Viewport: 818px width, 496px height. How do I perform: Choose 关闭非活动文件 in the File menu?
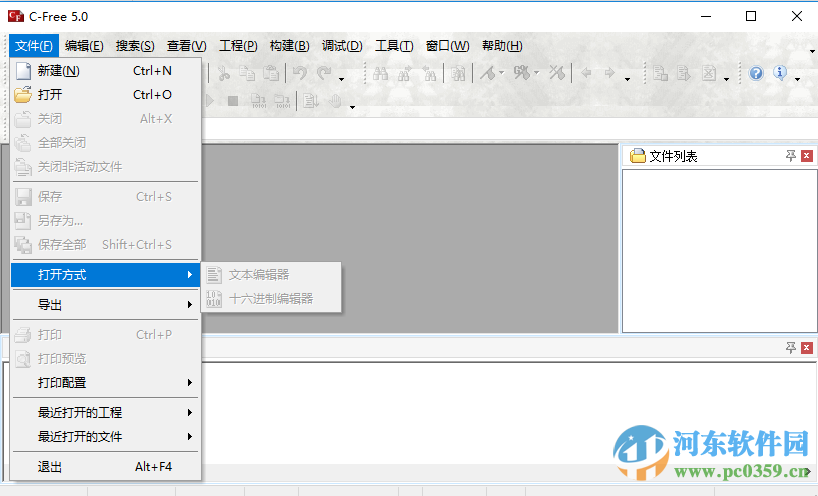point(105,167)
